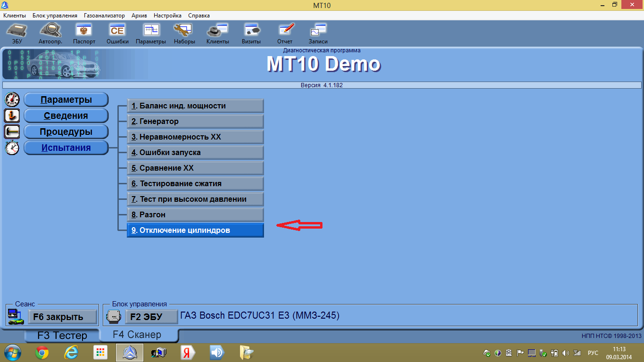Click the Версия 4.1.182 version bar

point(322,85)
